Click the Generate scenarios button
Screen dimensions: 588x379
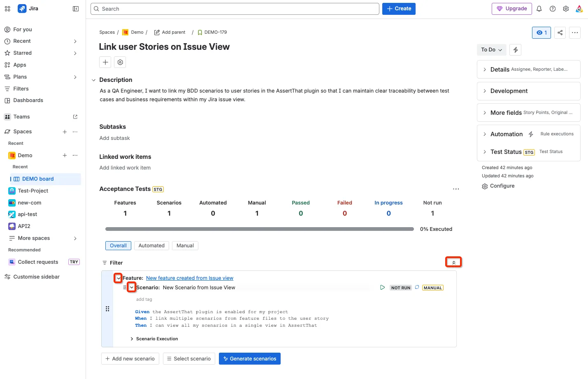click(250, 359)
